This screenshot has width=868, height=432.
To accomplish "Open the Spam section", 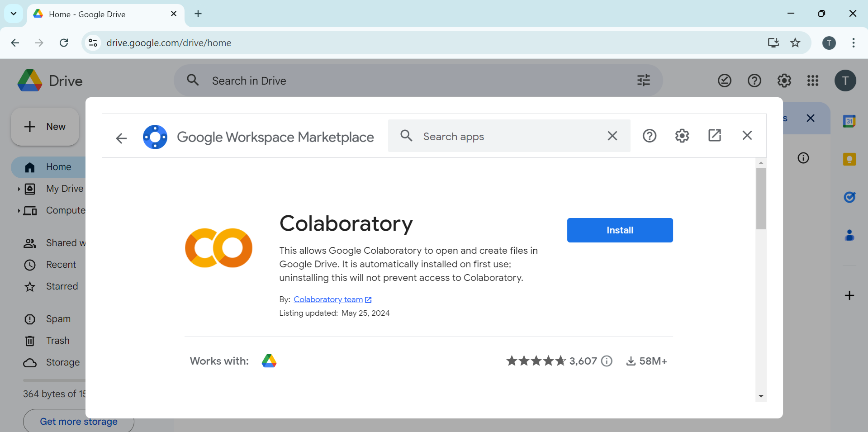I will pyautogui.click(x=58, y=319).
